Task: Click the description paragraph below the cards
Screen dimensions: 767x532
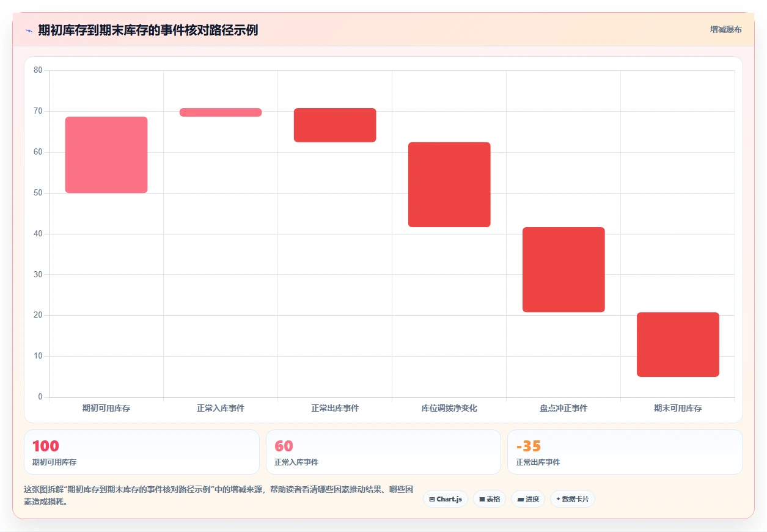Action: (x=219, y=495)
